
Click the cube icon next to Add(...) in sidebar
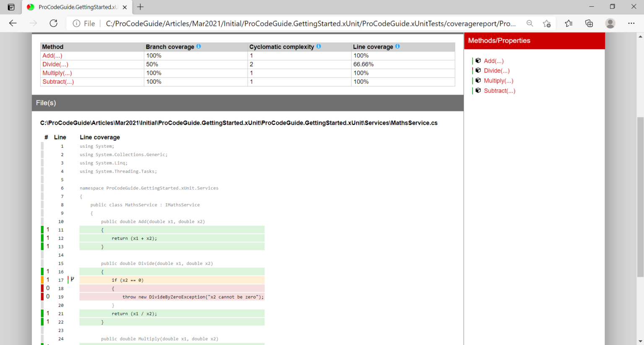(478, 61)
